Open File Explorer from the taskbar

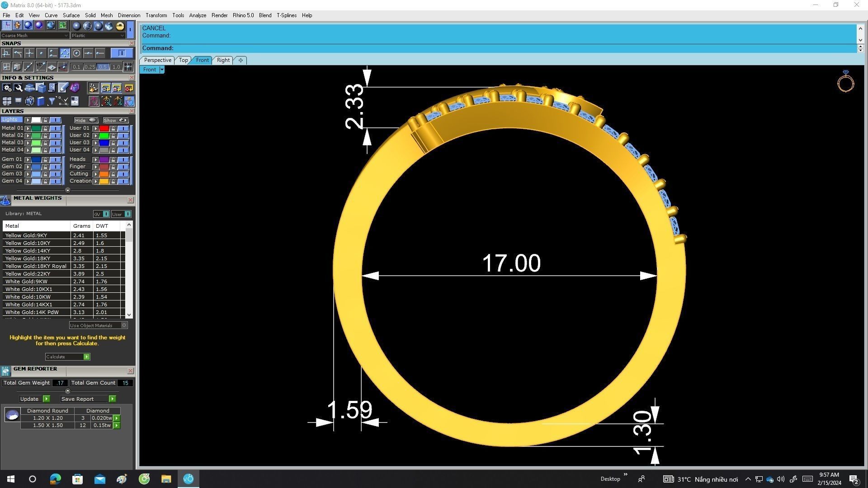tap(166, 479)
